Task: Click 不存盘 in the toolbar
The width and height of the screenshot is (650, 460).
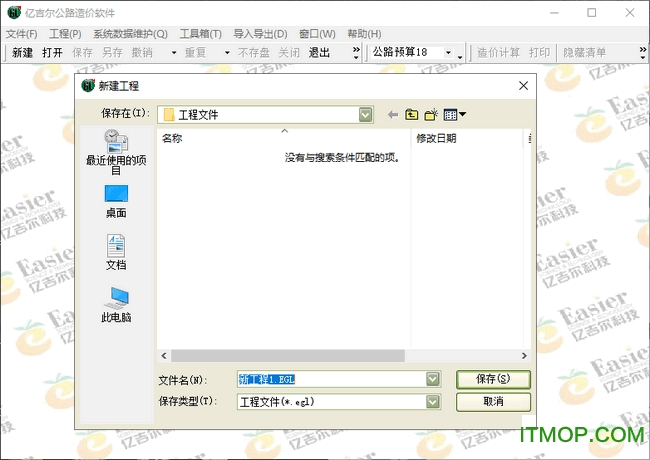Action: 254,53
